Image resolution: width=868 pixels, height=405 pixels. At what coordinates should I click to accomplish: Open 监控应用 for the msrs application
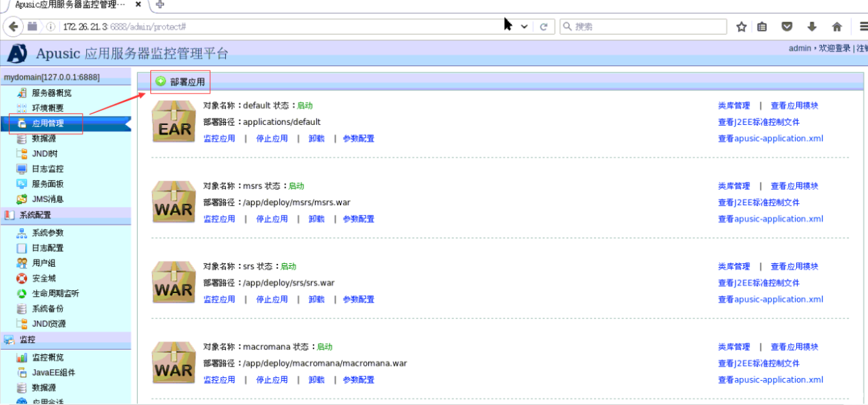click(x=220, y=219)
